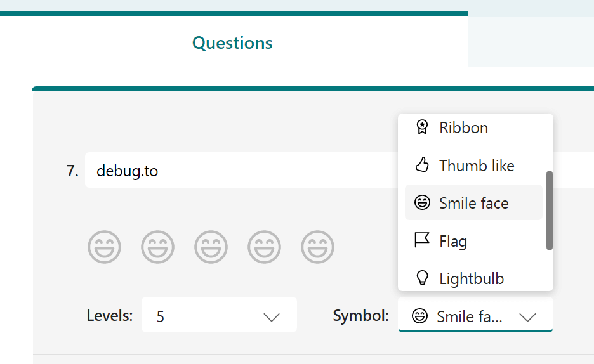Switch to the Questions tab

point(232,43)
